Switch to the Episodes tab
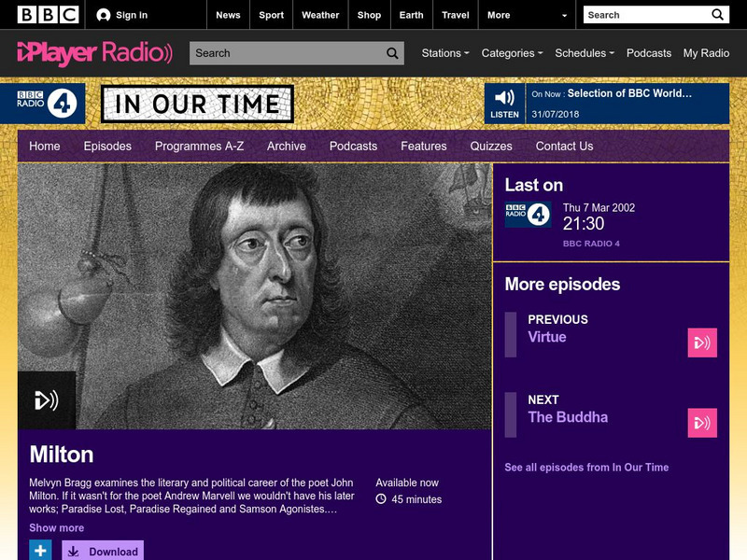Image resolution: width=747 pixels, height=560 pixels. tap(106, 147)
